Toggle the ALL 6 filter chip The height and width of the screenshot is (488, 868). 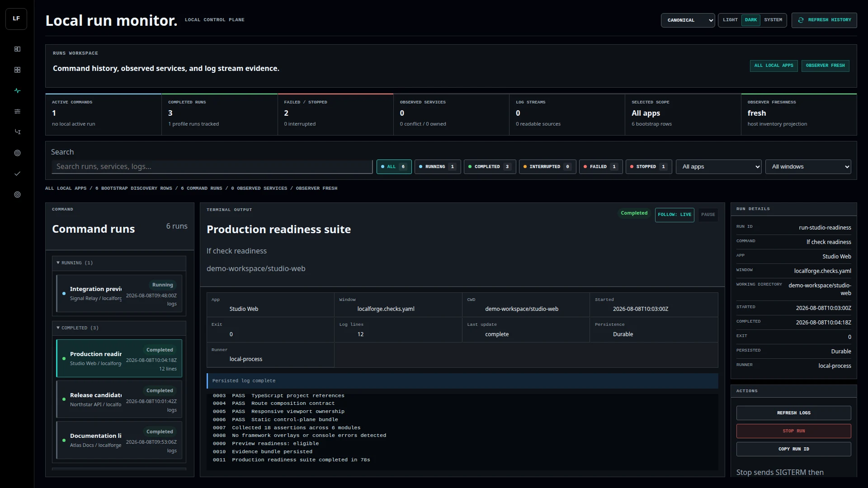tap(394, 167)
